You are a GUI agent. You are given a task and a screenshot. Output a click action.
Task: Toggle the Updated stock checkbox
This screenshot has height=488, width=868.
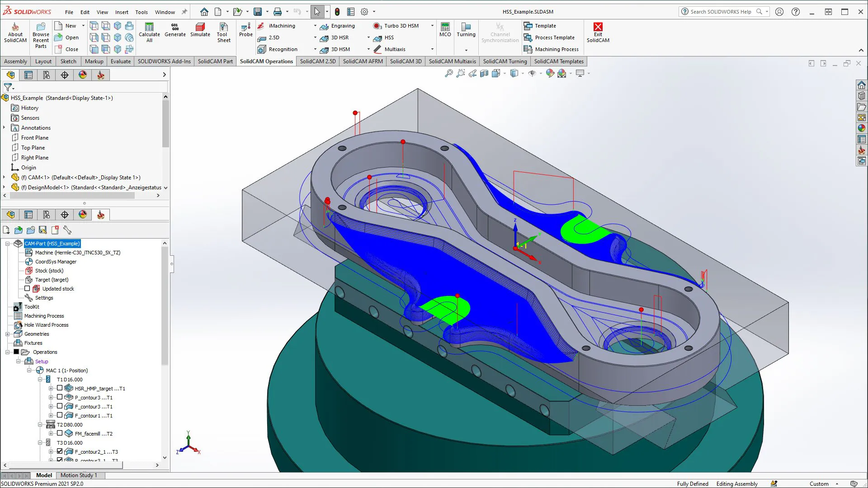tap(27, 289)
